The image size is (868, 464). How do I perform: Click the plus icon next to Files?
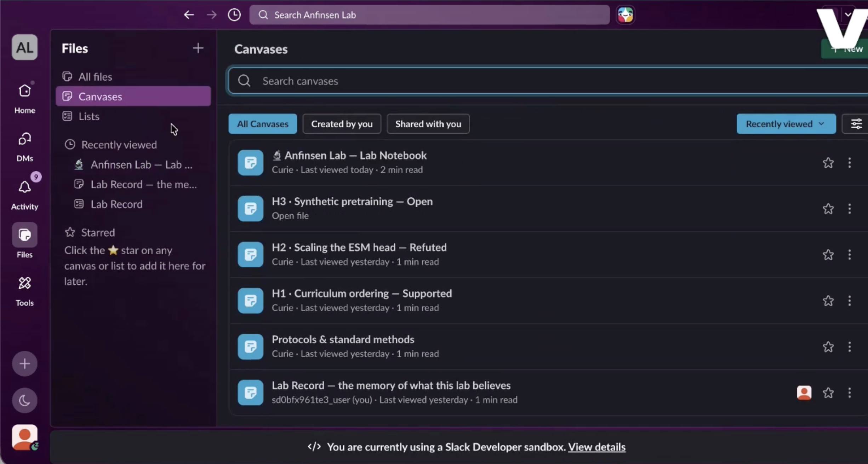click(x=198, y=48)
